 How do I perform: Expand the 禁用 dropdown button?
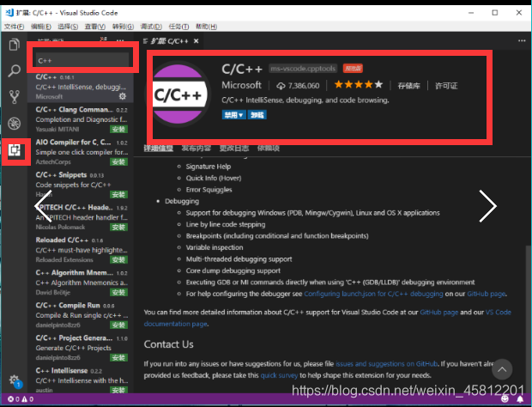(x=233, y=115)
